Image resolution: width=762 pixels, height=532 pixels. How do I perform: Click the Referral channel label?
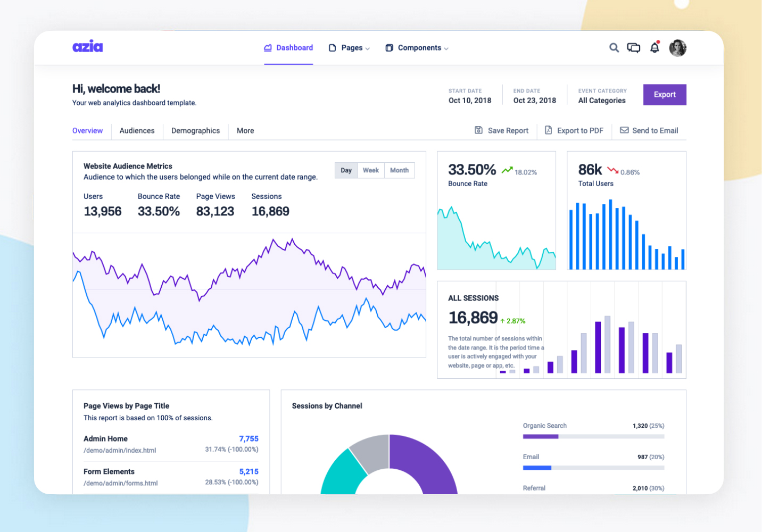[534, 488]
